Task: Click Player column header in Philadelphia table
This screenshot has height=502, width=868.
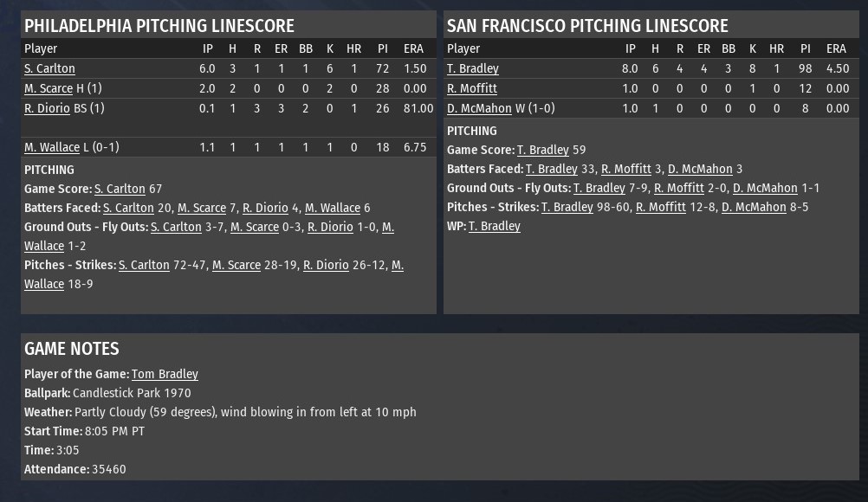Action: [x=41, y=48]
